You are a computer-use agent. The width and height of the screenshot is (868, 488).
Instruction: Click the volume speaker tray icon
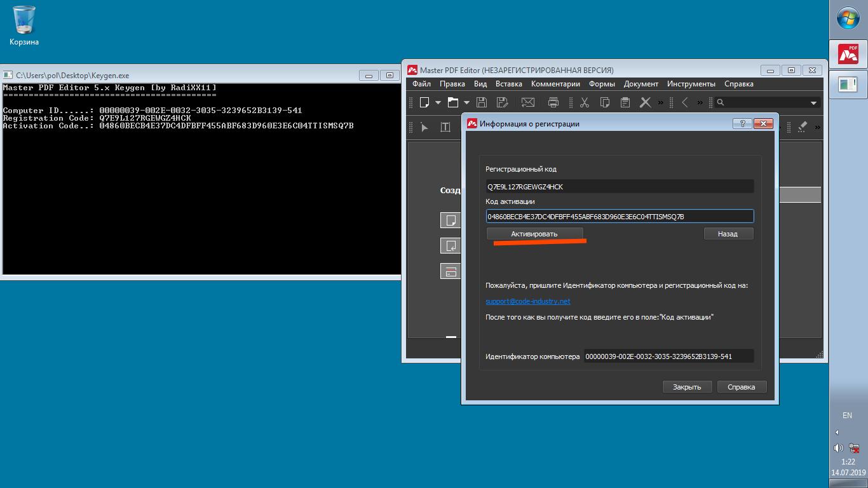pos(839,448)
